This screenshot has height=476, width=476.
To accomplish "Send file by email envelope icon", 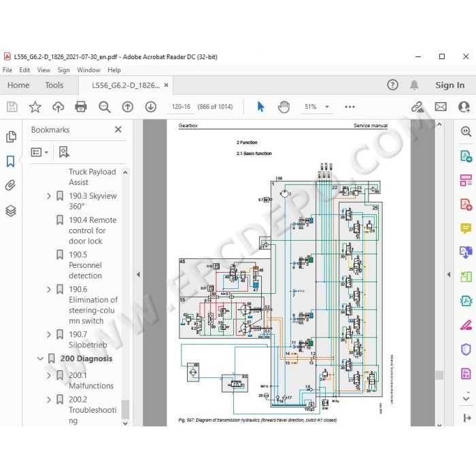I will [441, 107].
